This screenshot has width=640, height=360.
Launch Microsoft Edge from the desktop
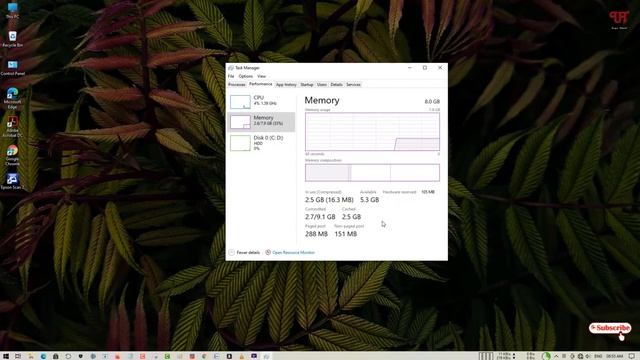click(x=12, y=98)
